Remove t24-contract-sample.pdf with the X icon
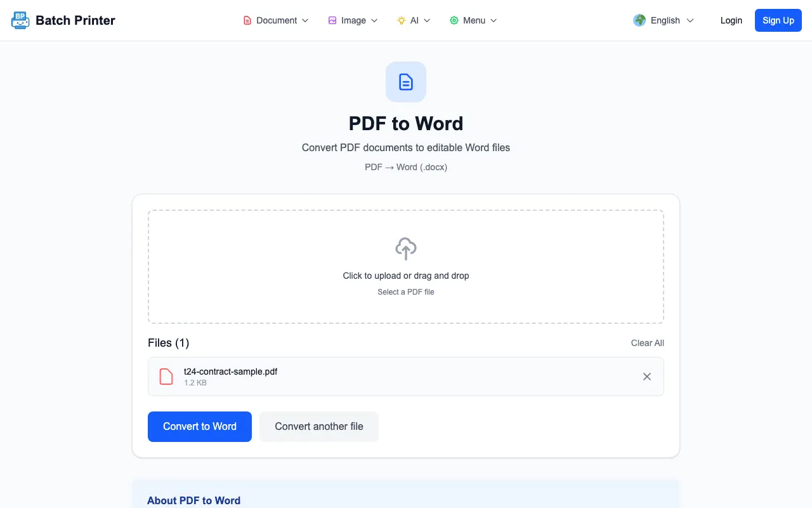The image size is (812, 508). click(647, 377)
